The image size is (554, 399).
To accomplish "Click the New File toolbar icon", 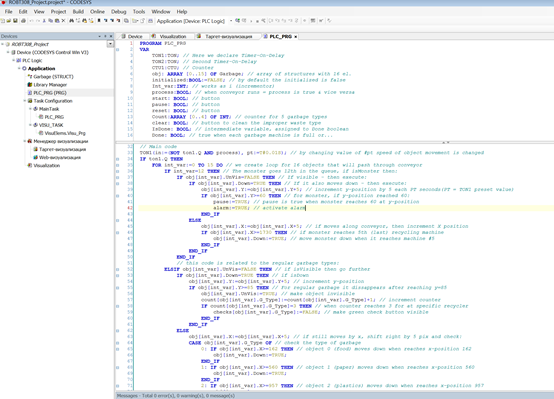I will pyautogui.click(x=3, y=21).
